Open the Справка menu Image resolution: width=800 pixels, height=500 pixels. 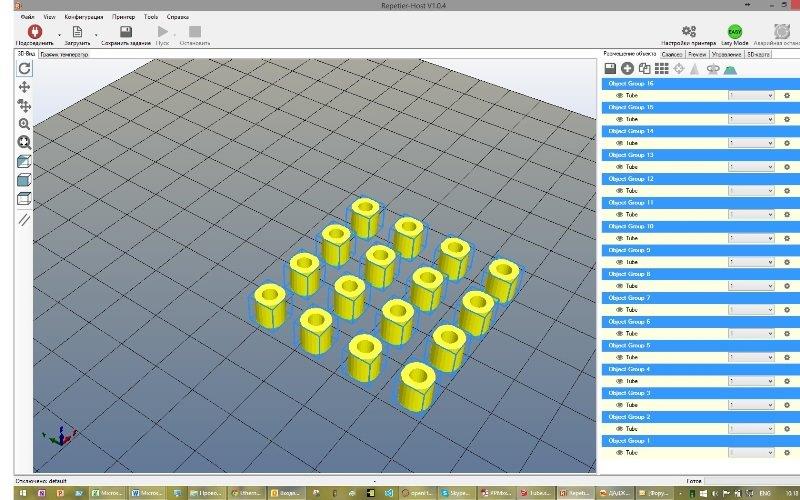tap(178, 17)
